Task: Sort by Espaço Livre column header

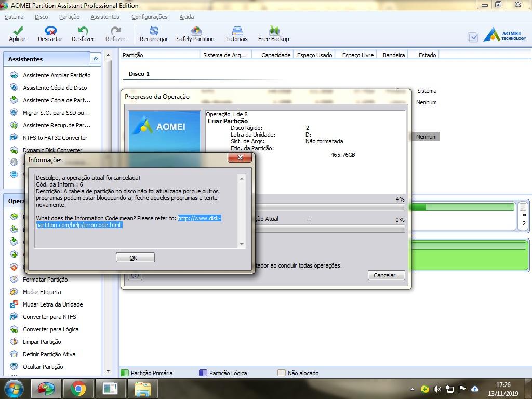Action: [x=357, y=55]
